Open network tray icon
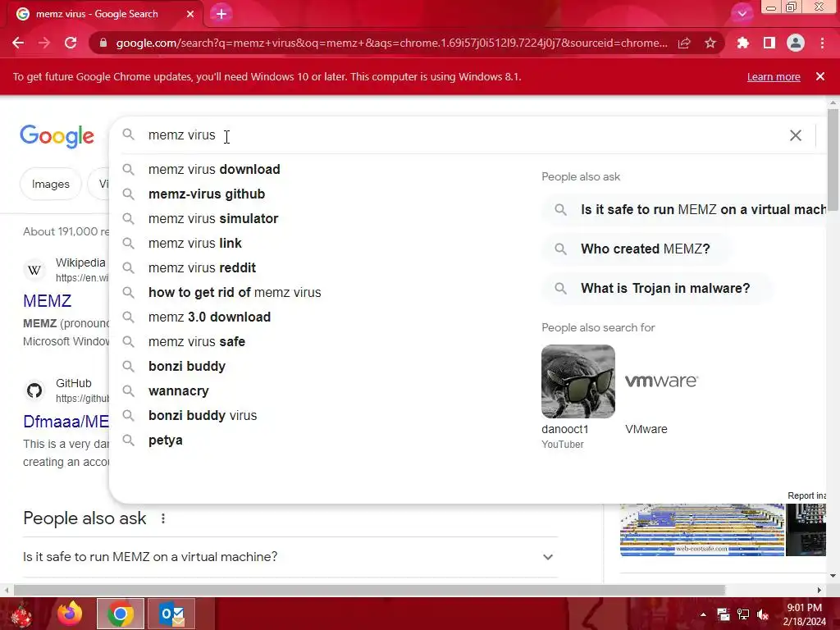 (743, 614)
